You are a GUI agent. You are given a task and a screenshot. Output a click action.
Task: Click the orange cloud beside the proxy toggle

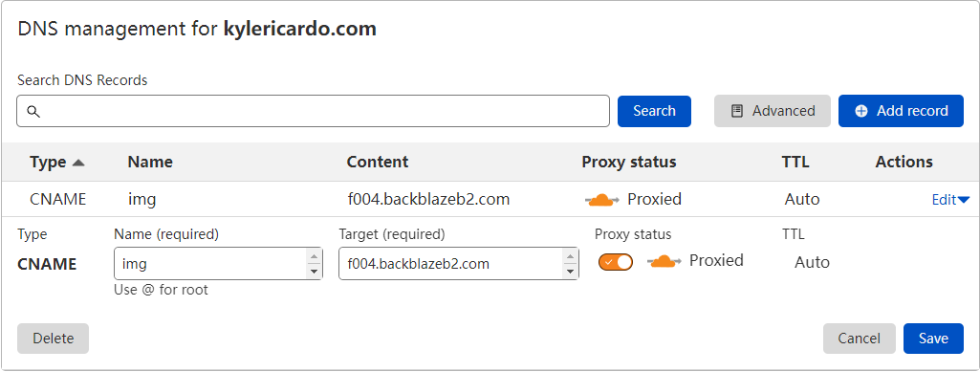664,261
